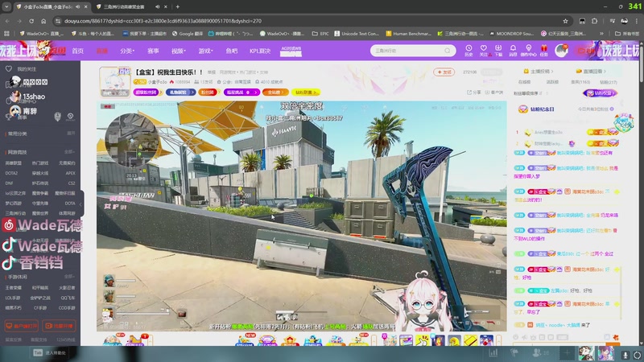Click the 下载 download icon
This screenshot has height=362, width=644.
pos(498,51)
